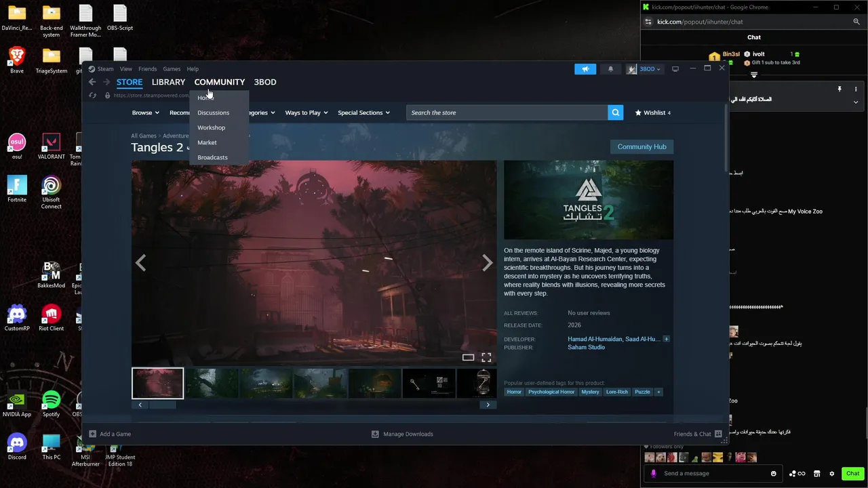Open the Riot Client shortcut
Viewport: 868px width, 488px height.
51,317
